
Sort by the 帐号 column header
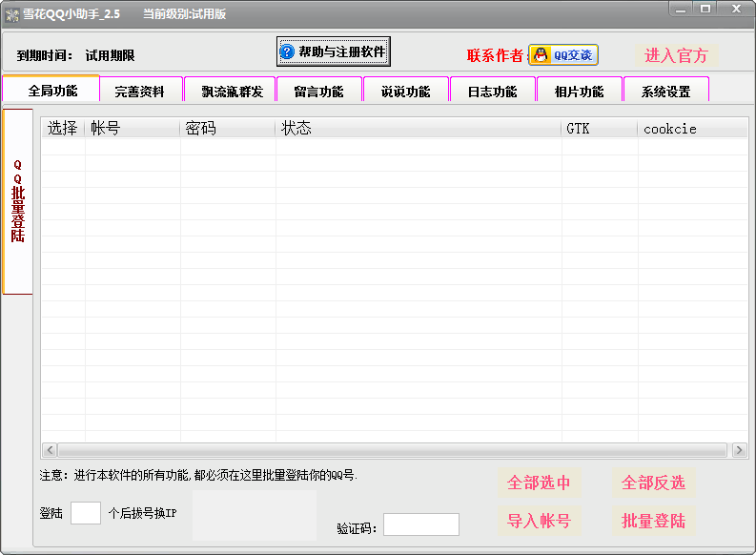tap(133, 129)
